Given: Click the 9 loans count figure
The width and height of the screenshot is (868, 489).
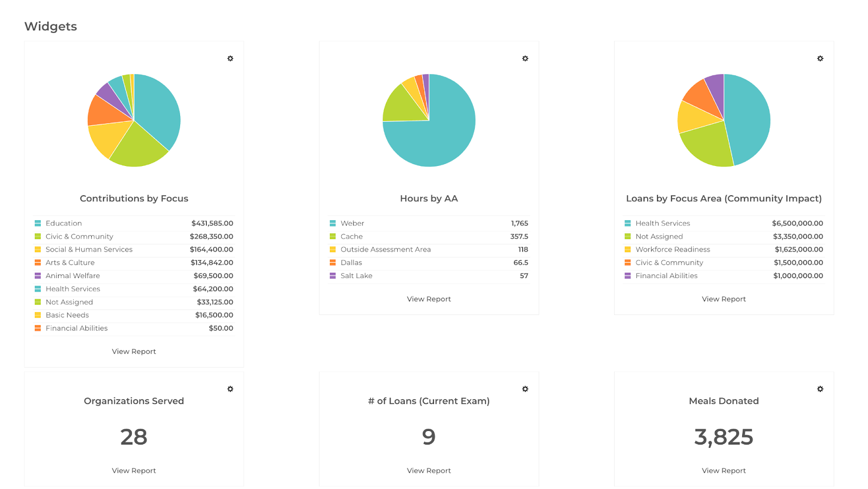Looking at the screenshot, I should pyautogui.click(x=429, y=437).
